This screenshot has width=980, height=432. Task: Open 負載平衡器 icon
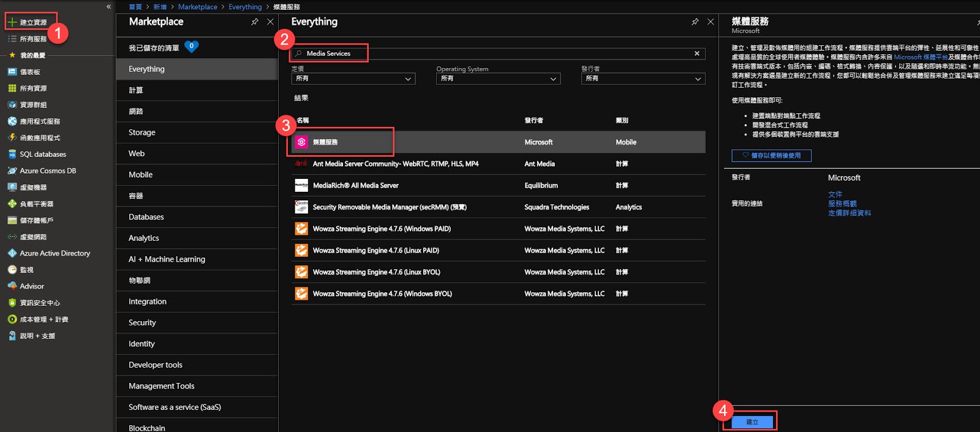coord(12,204)
